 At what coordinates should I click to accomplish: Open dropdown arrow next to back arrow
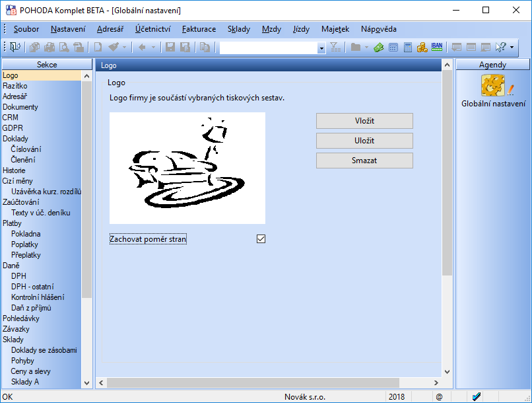click(153, 47)
